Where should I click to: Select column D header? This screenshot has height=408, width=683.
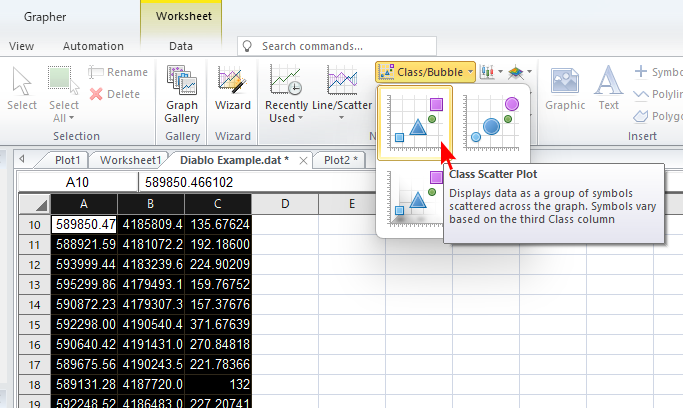pos(285,204)
